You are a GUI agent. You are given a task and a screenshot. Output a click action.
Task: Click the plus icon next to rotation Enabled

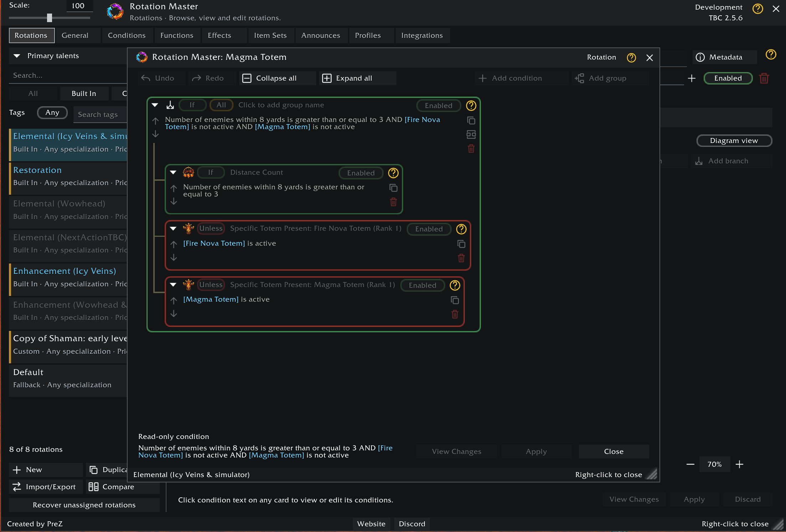click(x=692, y=78)
